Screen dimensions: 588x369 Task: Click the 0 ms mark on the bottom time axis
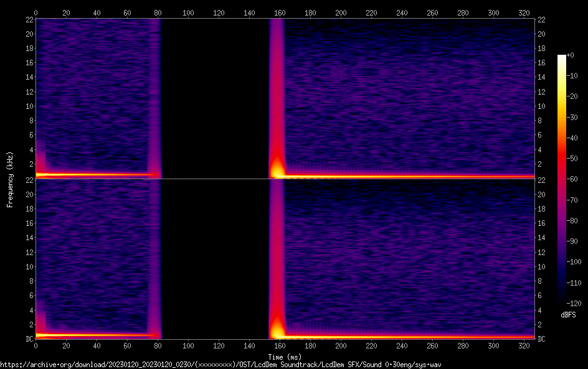[x=36, y=345]
